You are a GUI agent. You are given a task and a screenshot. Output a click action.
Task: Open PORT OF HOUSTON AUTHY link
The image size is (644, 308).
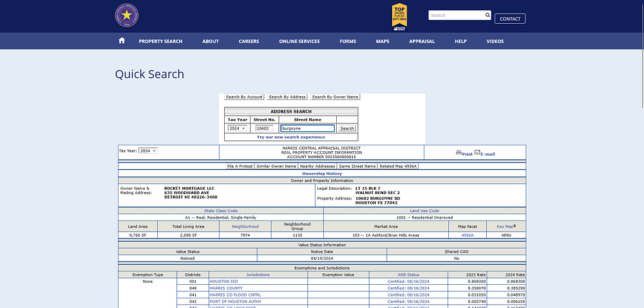[x=235, y=302]
